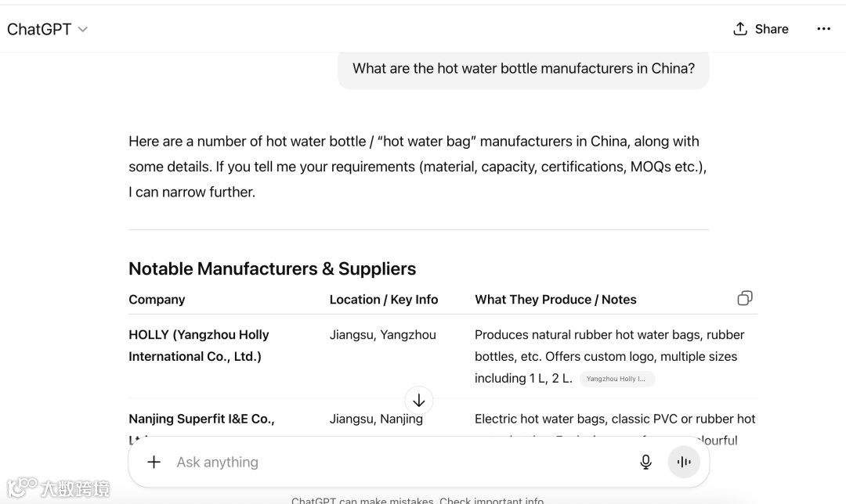Image resolution: width=846 pixels, height=504 pixels.
Task: Click the microphone dictation icon
Action: 645,462
